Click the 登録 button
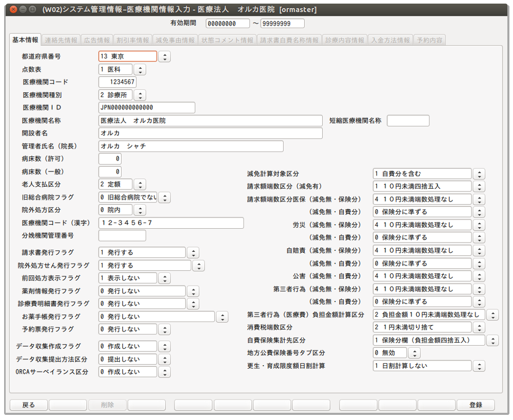This screenshot has height=420, width=513. coord(476,405)
